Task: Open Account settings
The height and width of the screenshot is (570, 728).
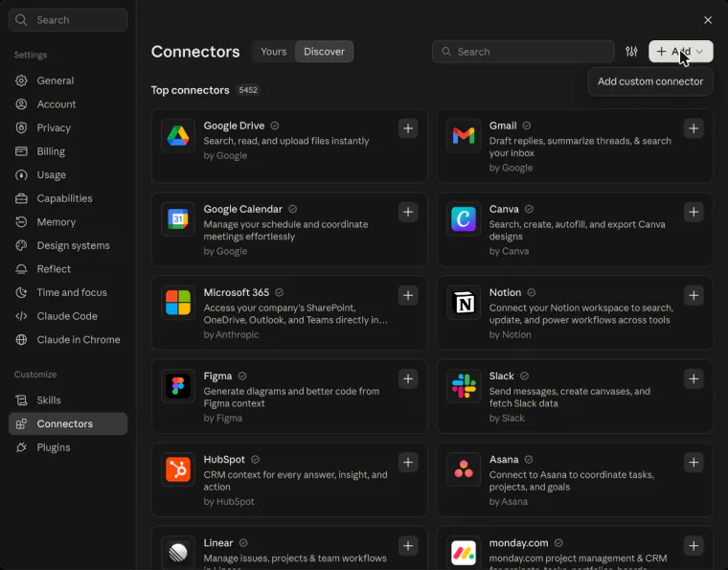Action: [68, 104]
